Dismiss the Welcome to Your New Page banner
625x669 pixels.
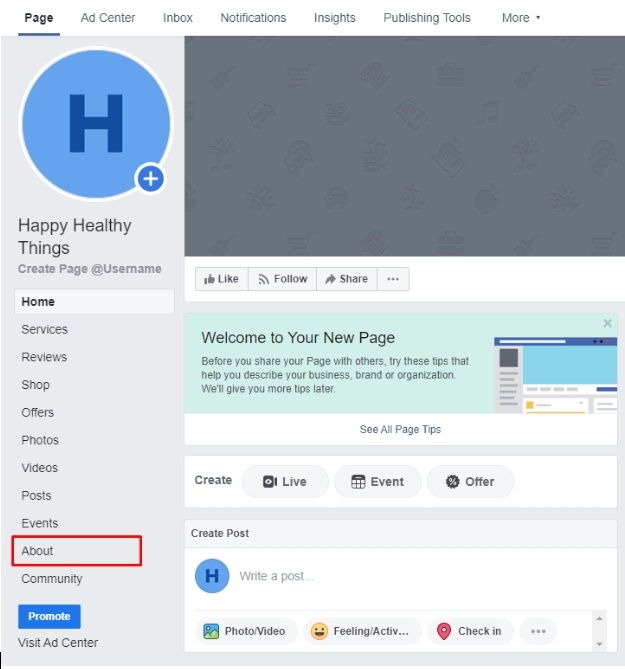click(608, 323)
